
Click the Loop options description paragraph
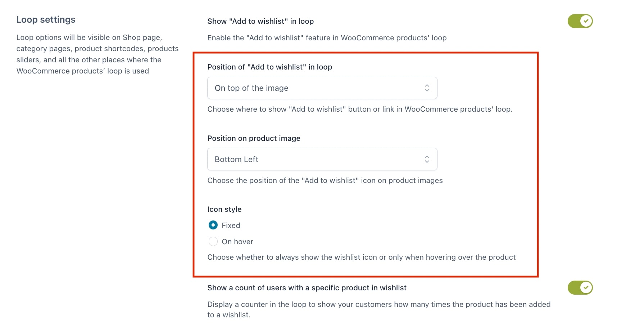pos(97,54)
